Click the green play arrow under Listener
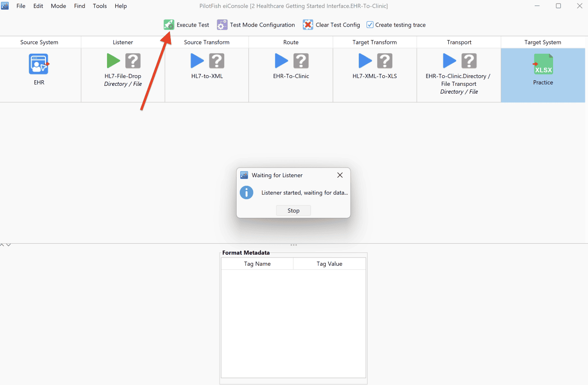Screen dimensions: 588x385 coord(113,61)
